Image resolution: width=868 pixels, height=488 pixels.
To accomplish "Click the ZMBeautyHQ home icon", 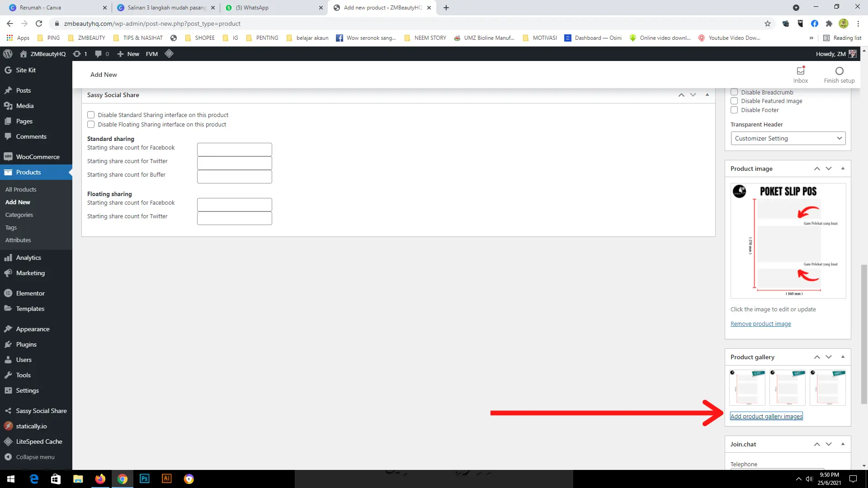I will click(x=24, y=54).
